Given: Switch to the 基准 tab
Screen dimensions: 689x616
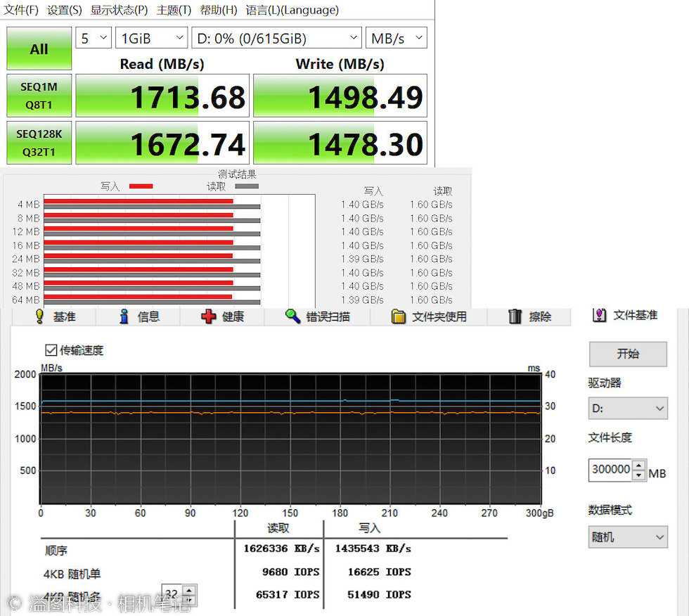Looking at the screenshot, I should coord(53,316).
